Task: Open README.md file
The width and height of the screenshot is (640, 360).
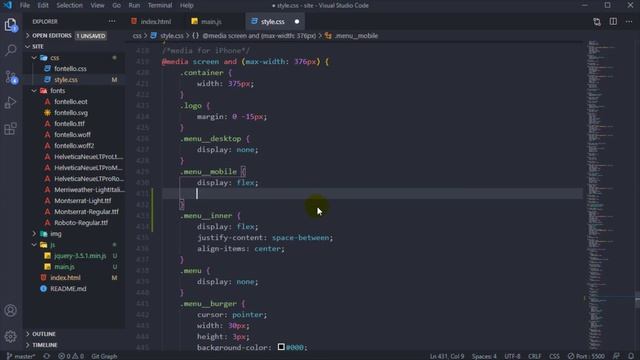Action: coord(68,289)
